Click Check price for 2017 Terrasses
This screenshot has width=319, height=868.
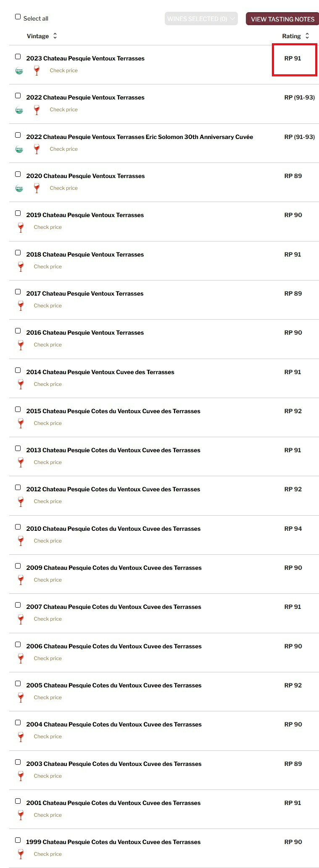47,306
